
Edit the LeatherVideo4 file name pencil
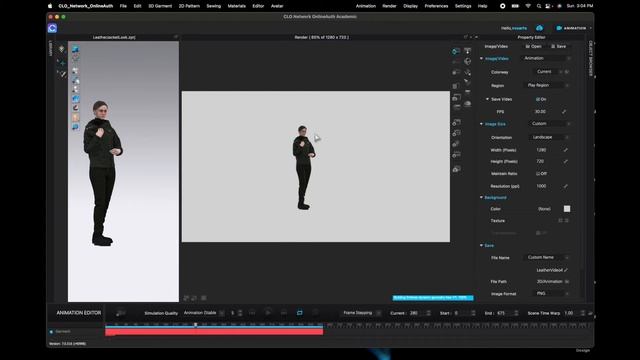pyautogui.click(x=566, y=270)
